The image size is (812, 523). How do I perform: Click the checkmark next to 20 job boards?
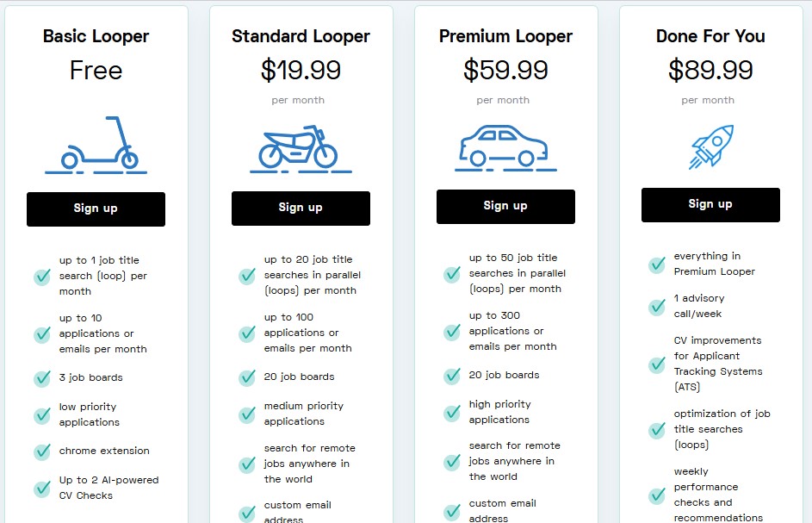coord(247,376)
